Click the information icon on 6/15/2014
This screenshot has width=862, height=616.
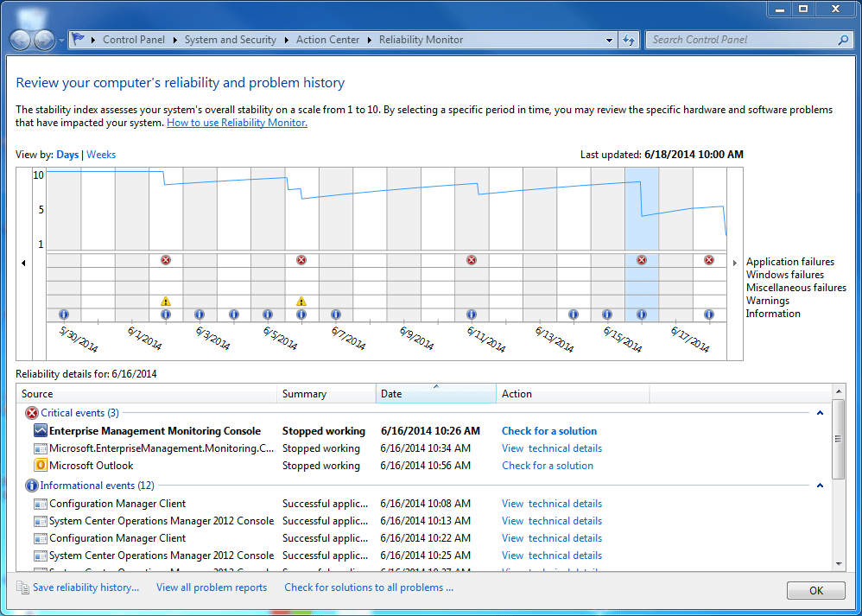click(x=607, y=314)
